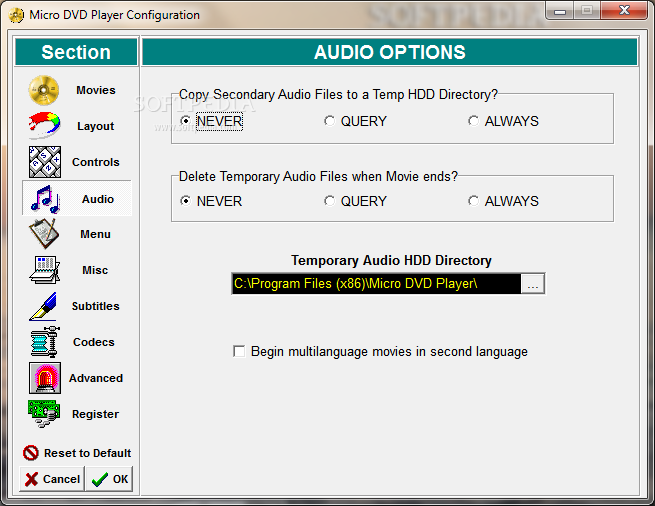Go to Controls section label
Viewport: 655px width, 506px height.
[x=96, y=162]
